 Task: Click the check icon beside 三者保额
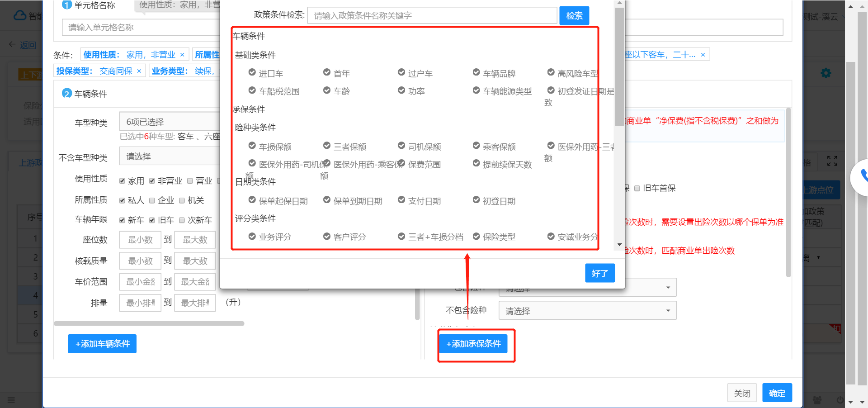[327, 146]
